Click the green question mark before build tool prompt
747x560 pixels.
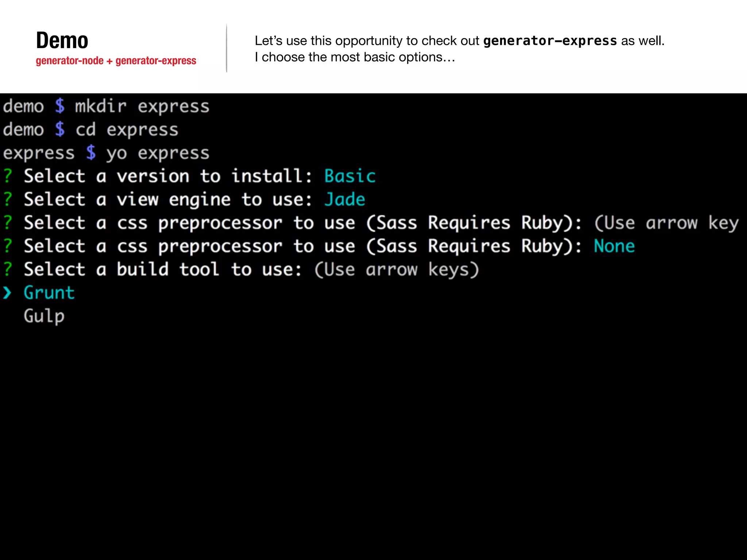pos(8,269)
